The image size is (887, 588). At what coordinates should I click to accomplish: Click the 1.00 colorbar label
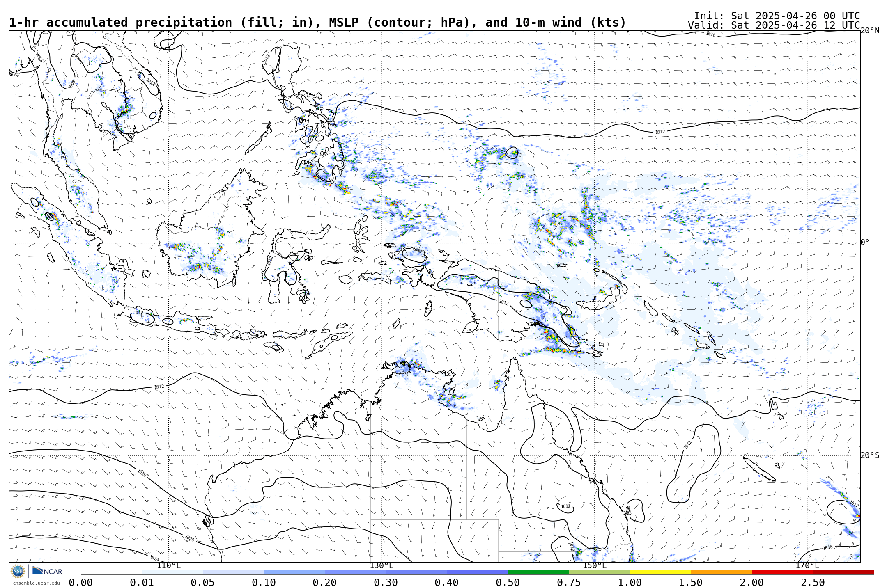(630, 583)
